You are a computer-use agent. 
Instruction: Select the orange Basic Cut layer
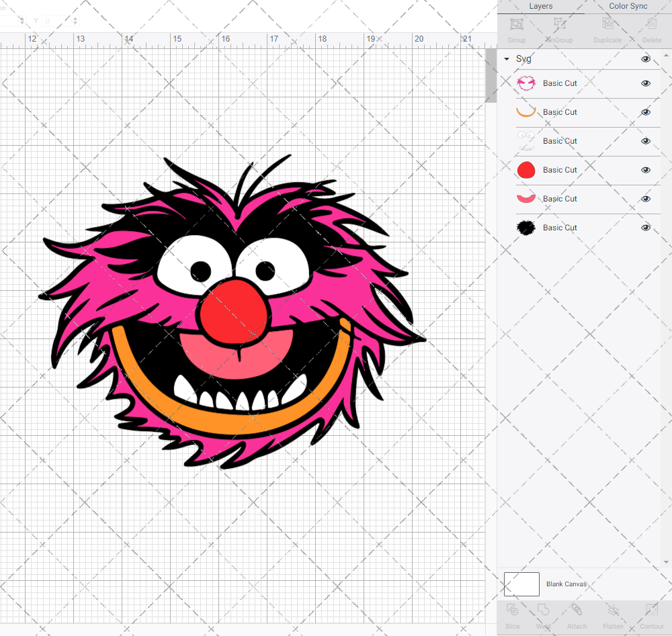pos(560,112)
